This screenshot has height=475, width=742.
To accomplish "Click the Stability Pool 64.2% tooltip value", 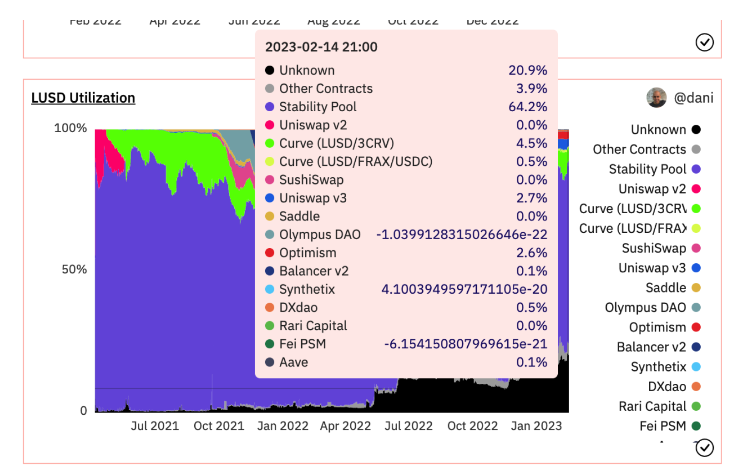I will pos(528,107).
